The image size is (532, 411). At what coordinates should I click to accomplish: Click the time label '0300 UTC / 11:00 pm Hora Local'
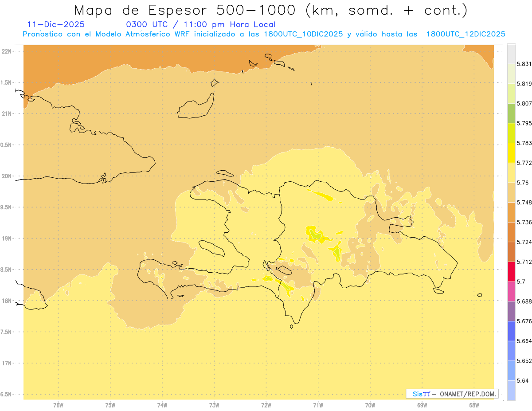pos(201,24)
